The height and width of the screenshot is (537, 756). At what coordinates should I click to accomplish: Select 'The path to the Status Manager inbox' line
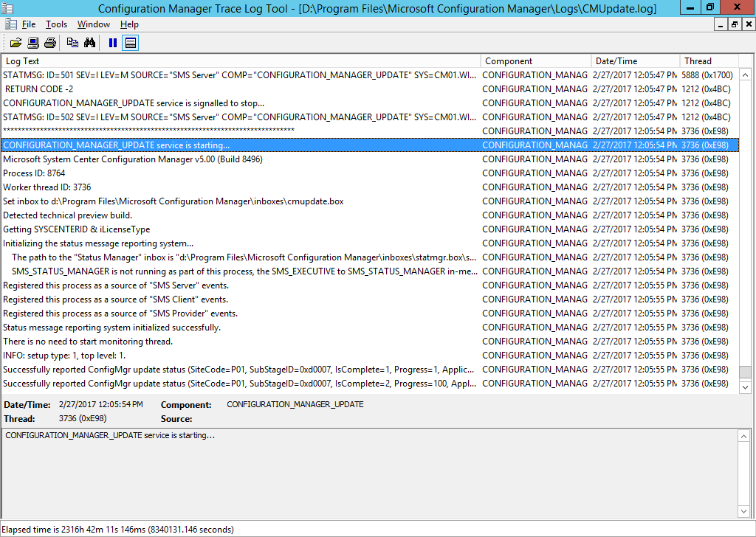pyautogui.click(x=371, y=257)
